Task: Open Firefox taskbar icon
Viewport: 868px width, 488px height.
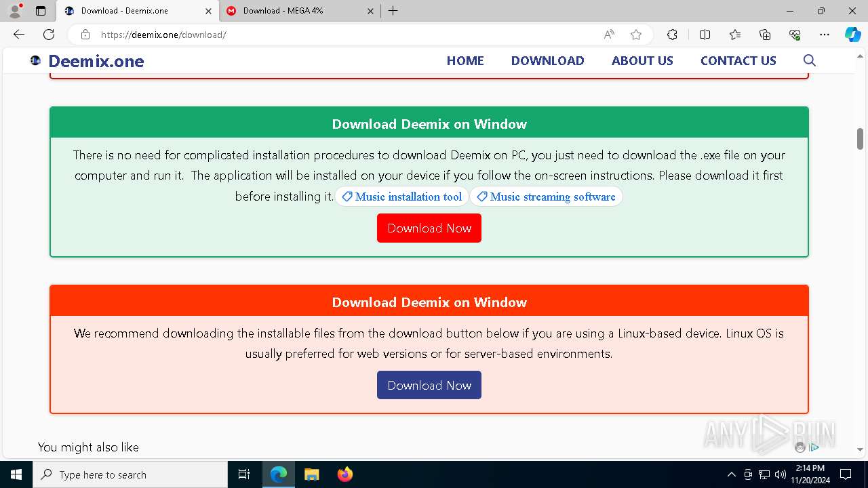Action: click(x=344, y=474)
